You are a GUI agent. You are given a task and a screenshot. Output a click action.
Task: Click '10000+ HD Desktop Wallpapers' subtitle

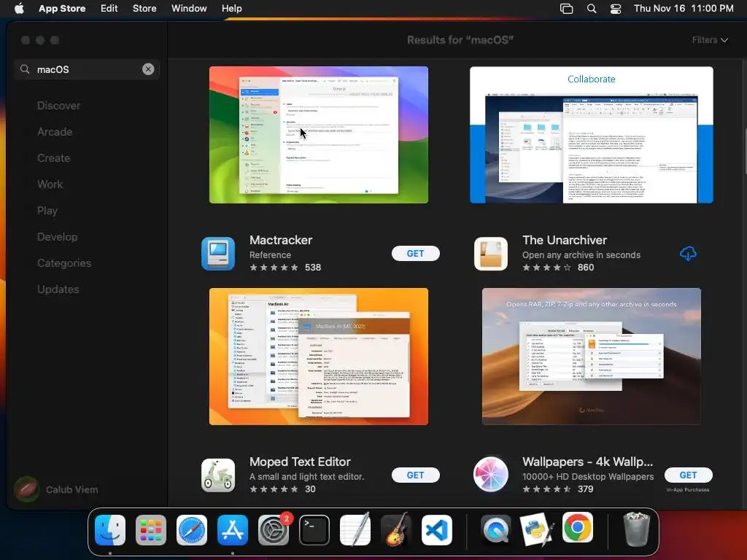pyautogui.click(x=588, y=476)
